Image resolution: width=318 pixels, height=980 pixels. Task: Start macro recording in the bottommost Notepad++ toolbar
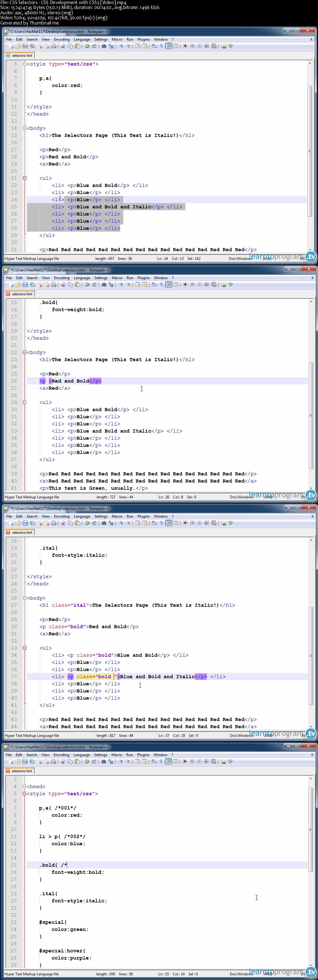[185, 762]
